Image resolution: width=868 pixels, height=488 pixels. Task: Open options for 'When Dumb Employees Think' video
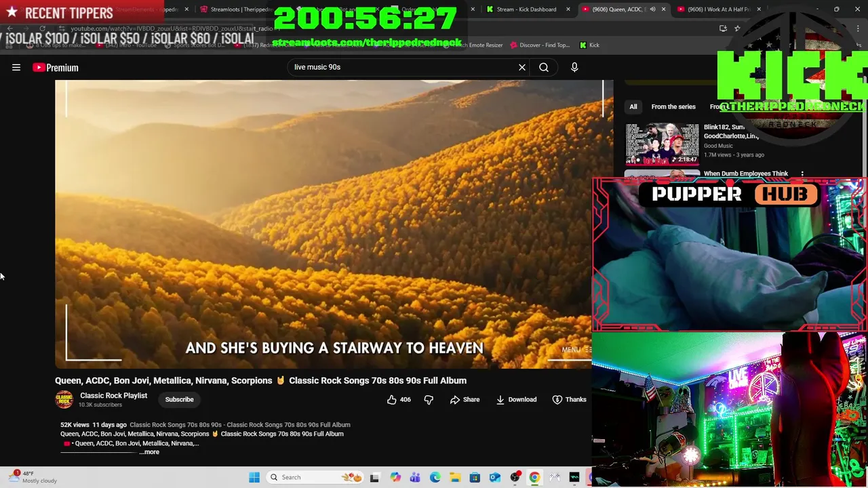[802, 174]
